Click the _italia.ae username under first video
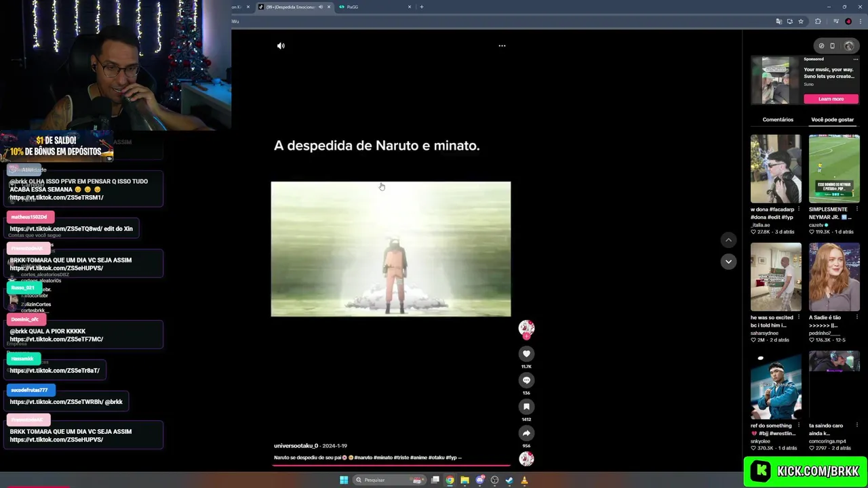Image resolution: width=868 pixels, height=488 pixels. click(761, 225)
